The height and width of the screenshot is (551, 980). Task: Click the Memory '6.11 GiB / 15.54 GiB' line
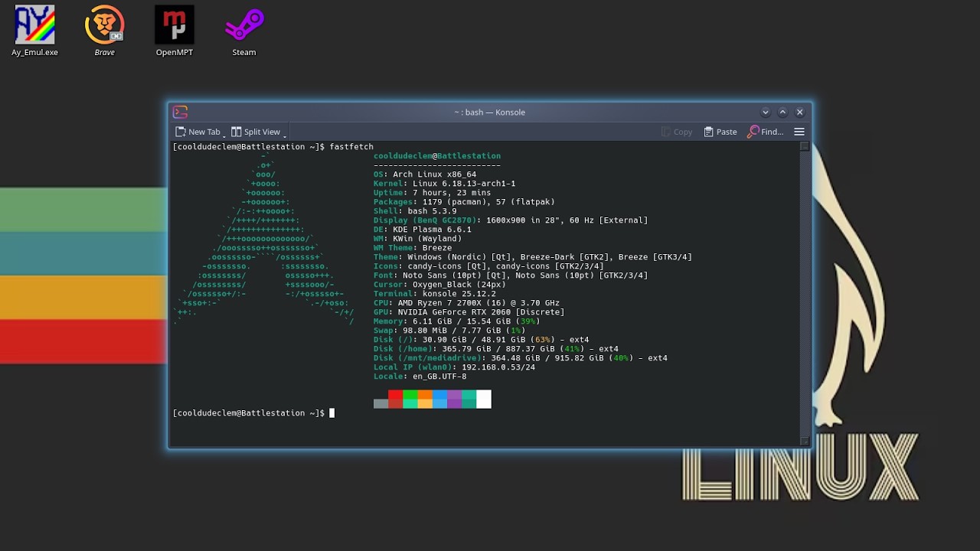pyautogui.click(x=457, y=321)
